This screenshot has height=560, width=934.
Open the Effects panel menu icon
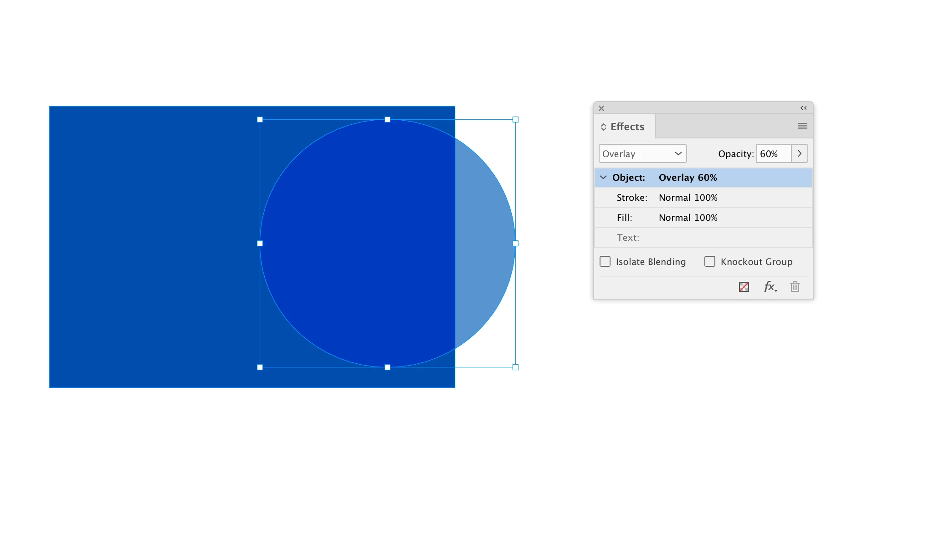[802, 126]
